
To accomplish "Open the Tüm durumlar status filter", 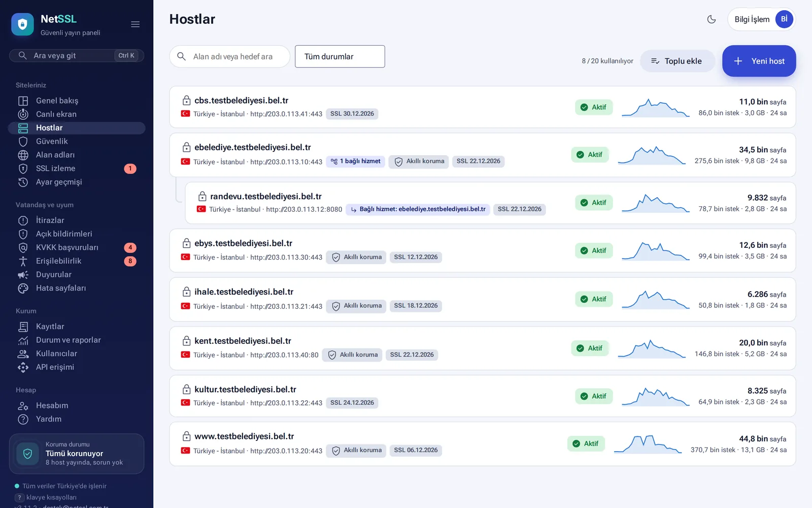I will (340, 56).
